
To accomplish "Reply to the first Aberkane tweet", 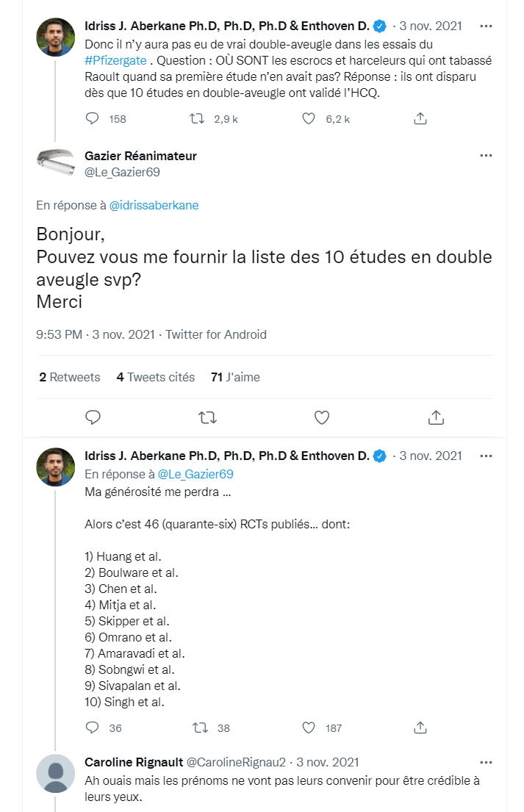I will tap(93, 118).
